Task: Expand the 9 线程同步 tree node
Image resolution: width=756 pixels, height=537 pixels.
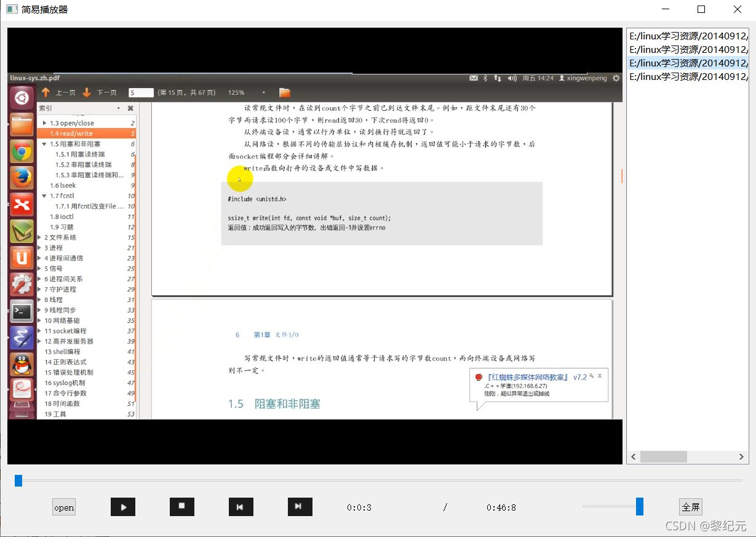Action: point(39,310)
